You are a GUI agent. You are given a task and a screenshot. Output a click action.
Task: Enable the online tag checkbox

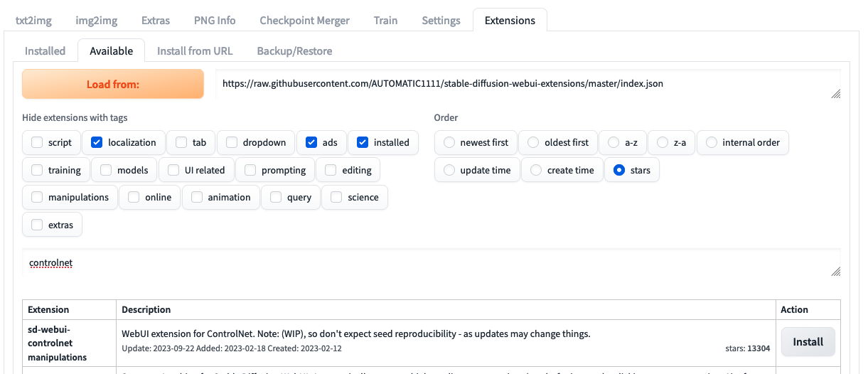(x=134, y=197)
